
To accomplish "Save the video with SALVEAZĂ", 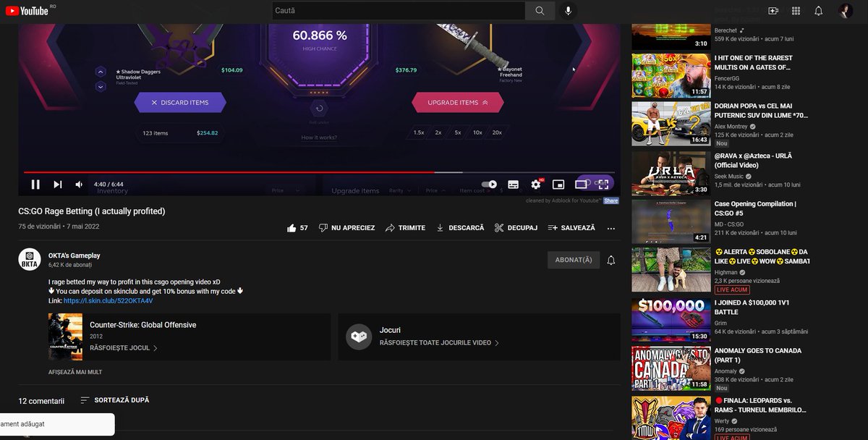I will 571,228.
